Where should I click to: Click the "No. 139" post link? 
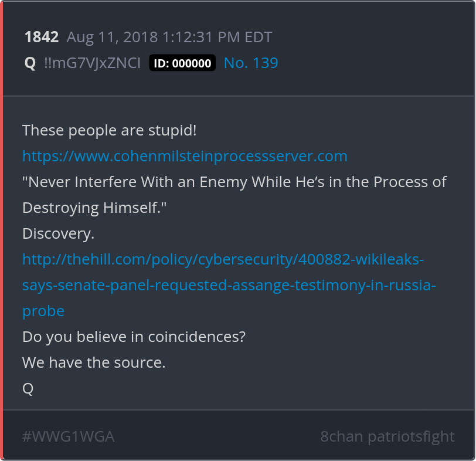[251, 63]
